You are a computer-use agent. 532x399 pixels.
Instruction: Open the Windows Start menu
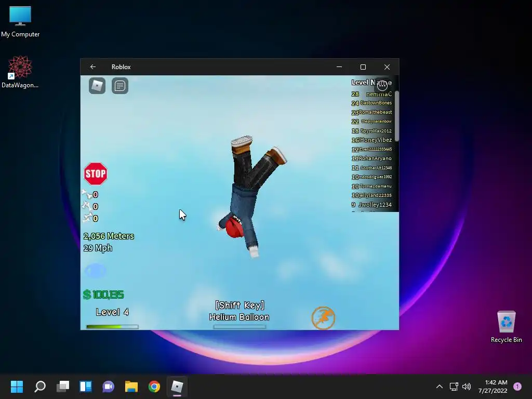(x=17, y=387)
